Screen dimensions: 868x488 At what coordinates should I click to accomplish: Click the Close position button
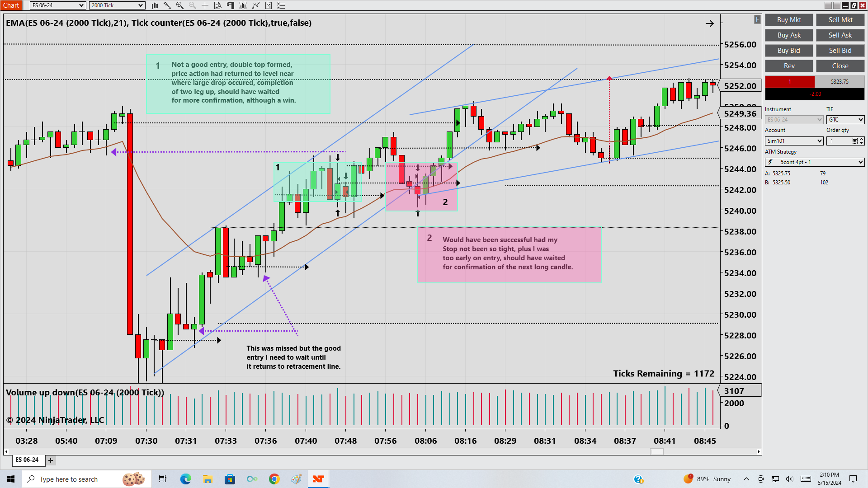point(840,66)
